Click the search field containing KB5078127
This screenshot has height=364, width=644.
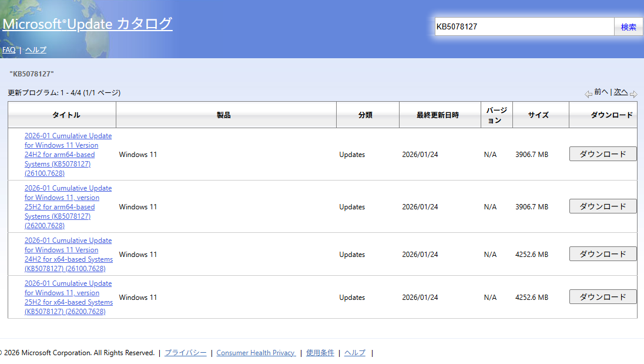[523, 26]
